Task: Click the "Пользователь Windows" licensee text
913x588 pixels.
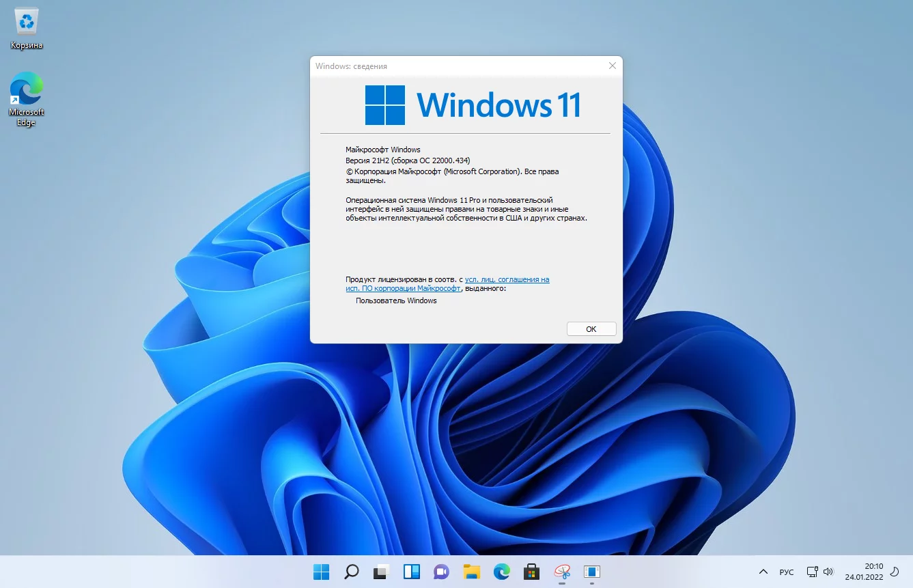Action: coord(396,300)
